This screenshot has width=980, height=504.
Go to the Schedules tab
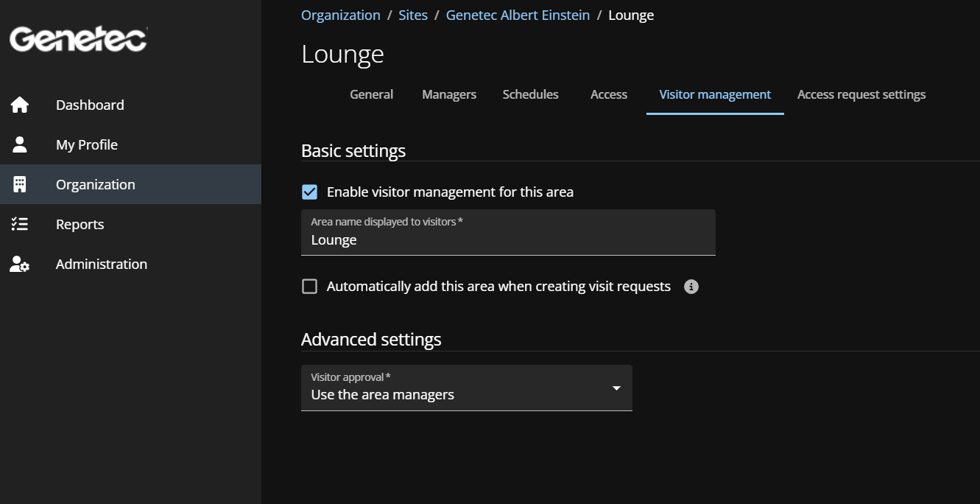tap(530, 94)
